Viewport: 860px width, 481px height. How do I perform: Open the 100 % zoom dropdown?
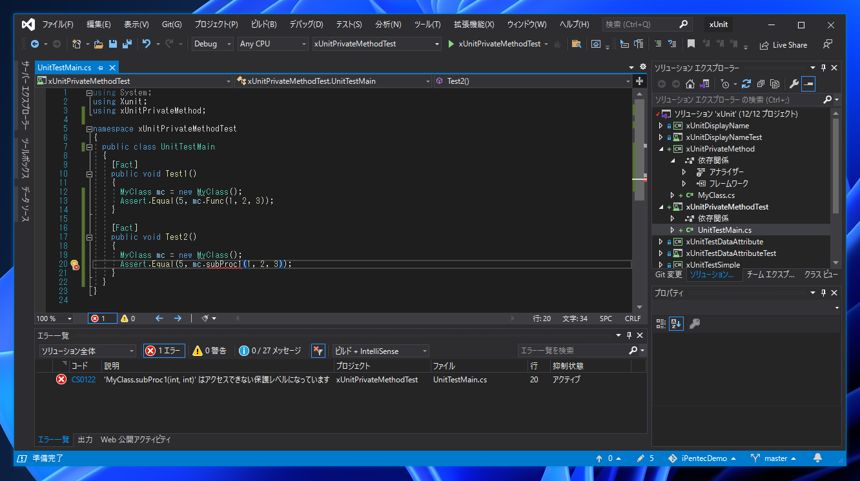(54, 318)
